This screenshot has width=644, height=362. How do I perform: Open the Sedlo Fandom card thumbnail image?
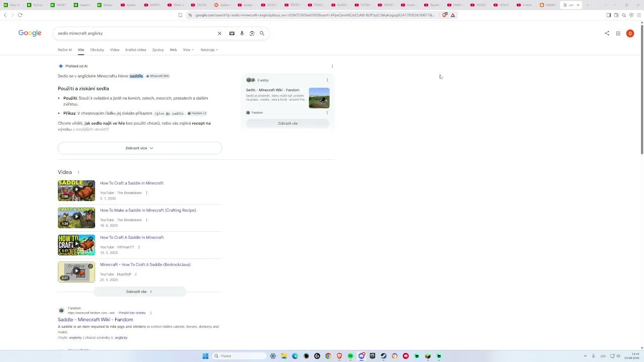pos(319,98)
